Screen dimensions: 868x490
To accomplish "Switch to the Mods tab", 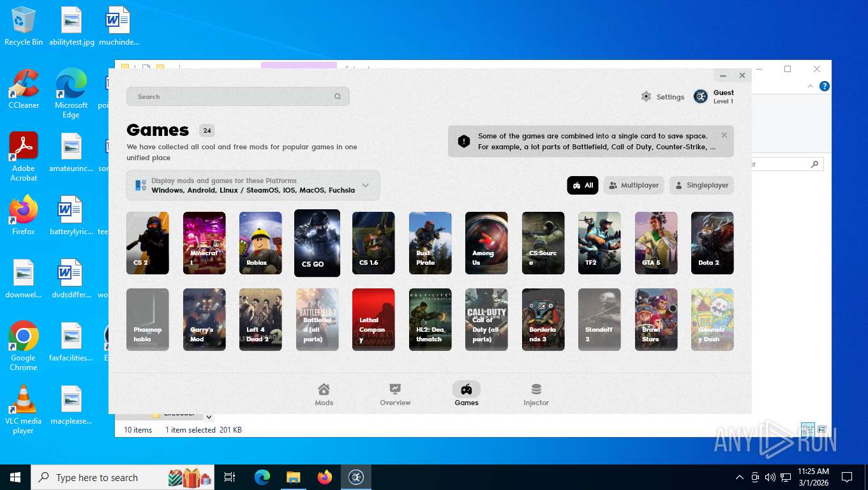I will click(x=324, y=394).
